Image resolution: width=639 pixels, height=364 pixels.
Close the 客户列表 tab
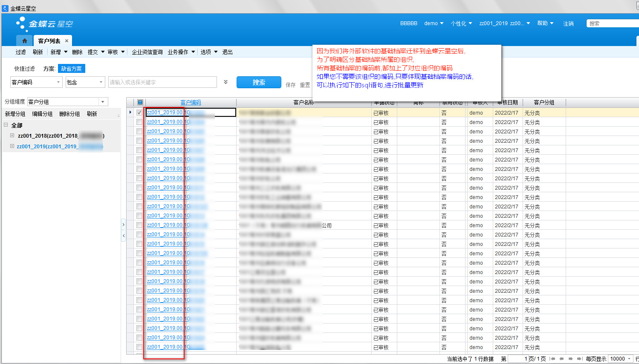(x=67, y=41)
